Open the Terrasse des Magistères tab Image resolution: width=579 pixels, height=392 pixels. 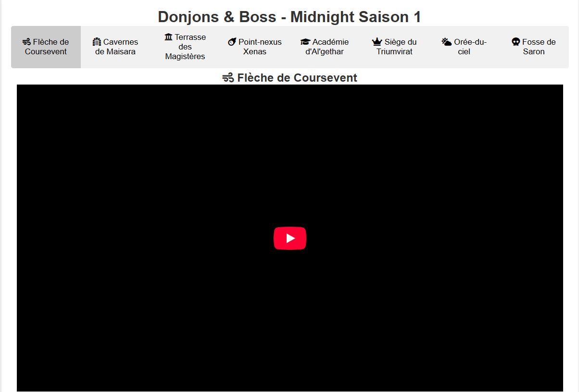(185, 47)
